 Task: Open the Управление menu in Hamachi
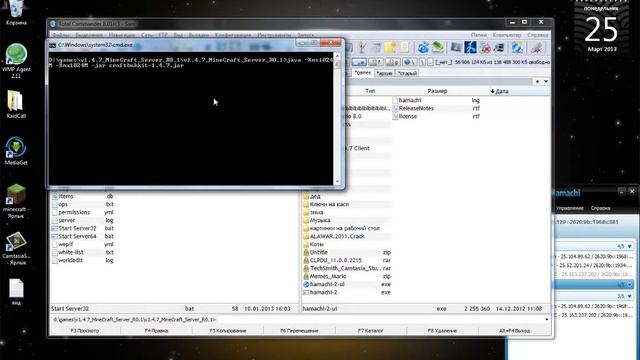click(x=570, y=208)
